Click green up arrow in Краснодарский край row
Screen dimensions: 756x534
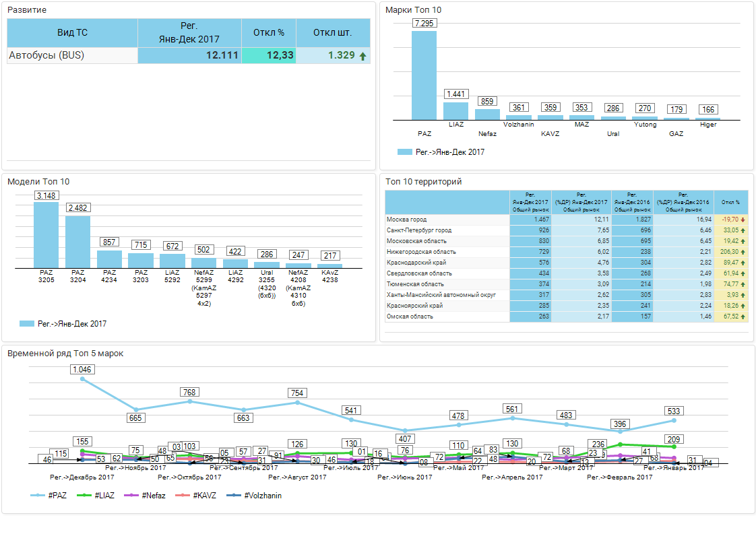(x=743, y=263)
